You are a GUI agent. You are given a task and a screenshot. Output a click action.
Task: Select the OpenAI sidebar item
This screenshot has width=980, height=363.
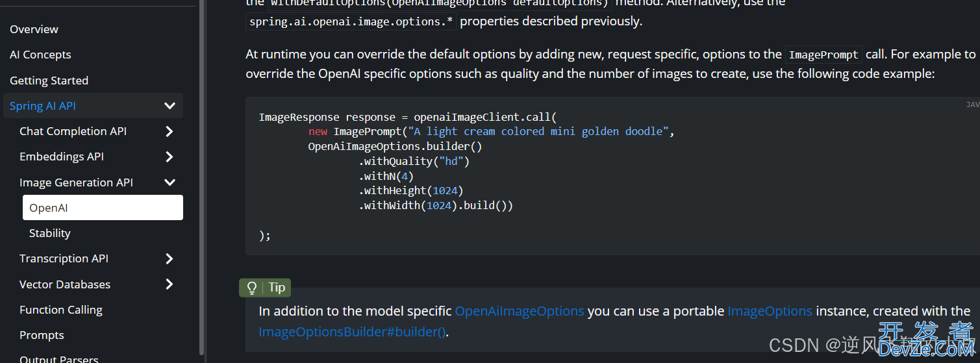(x=103, y=208)
